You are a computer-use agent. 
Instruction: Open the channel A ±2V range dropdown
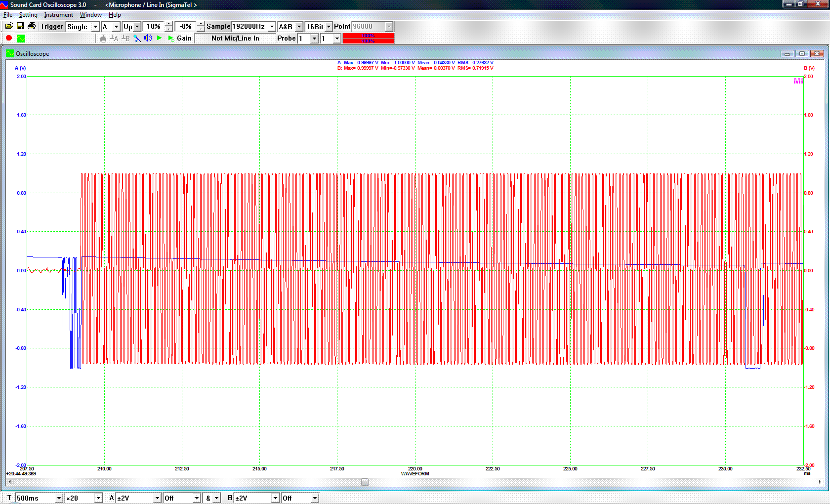click(157, 498)
